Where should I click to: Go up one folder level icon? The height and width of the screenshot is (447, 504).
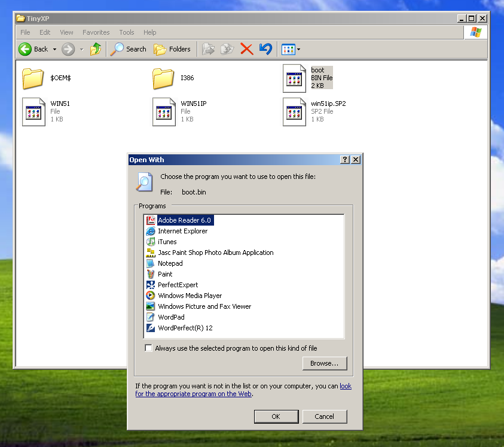click(96, 49)
